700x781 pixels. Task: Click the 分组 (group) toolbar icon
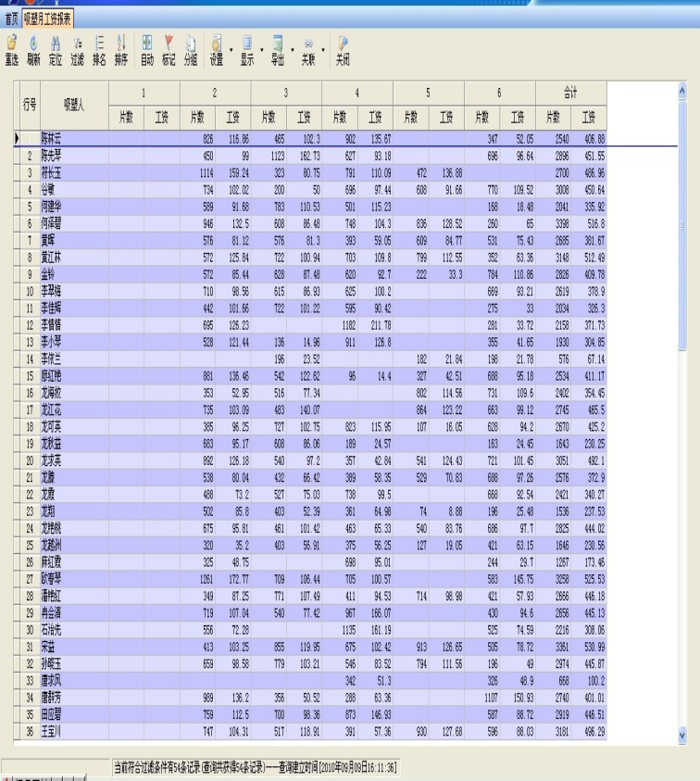191,50
